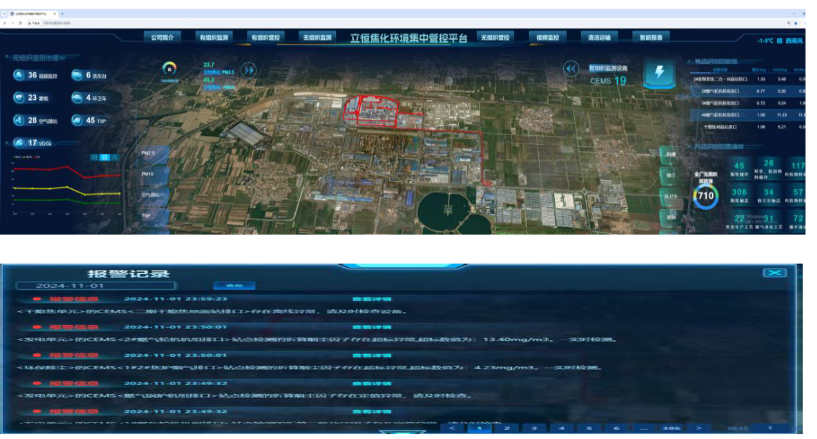Click the 45 emission source tile
The width and height of the screenshot is (817, 439).
pos(739,169)
